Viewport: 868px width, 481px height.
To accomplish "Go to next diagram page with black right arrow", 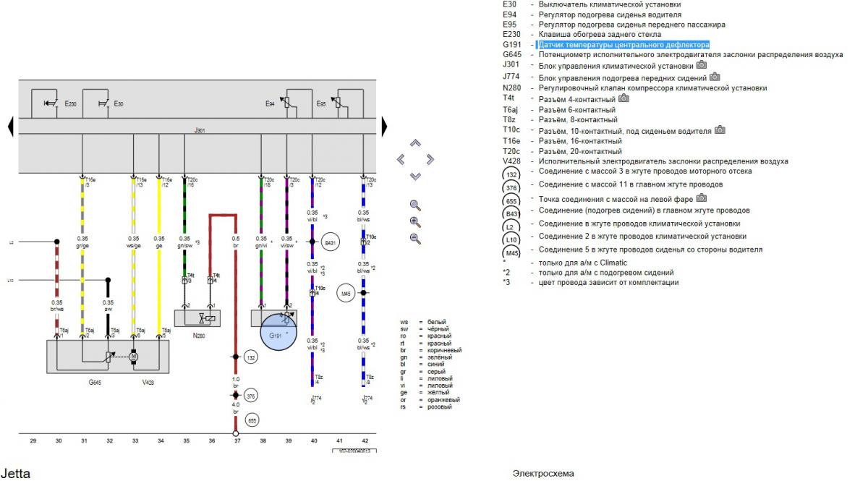I will (385, 127).
